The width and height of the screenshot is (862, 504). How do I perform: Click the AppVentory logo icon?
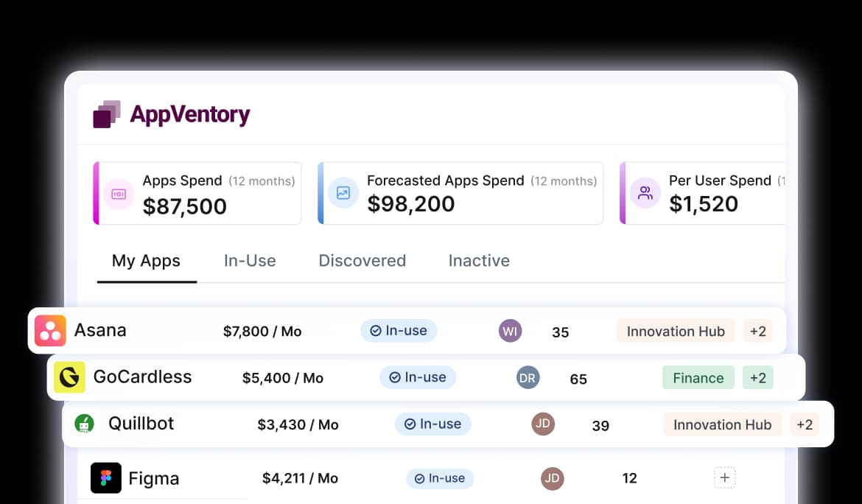pos(107,114)
